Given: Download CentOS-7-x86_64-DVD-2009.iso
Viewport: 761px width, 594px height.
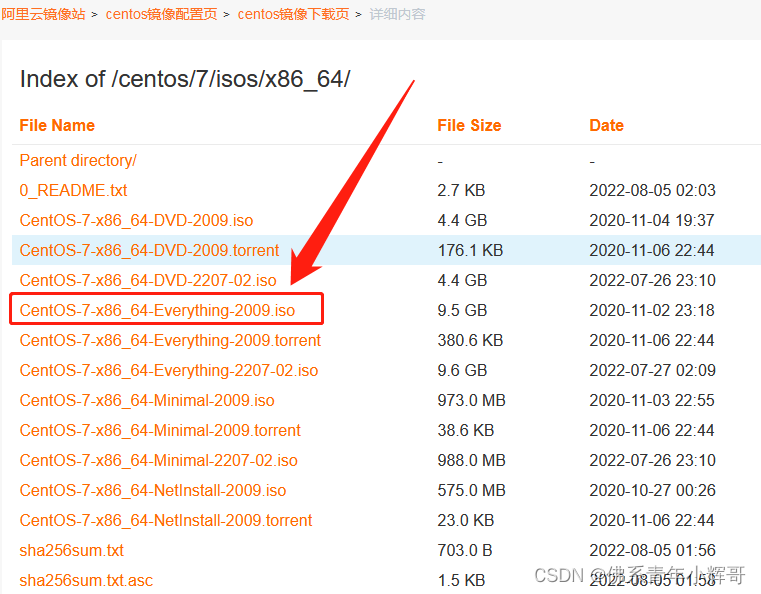Looking at the screenshot, I should tap(136, 220).
